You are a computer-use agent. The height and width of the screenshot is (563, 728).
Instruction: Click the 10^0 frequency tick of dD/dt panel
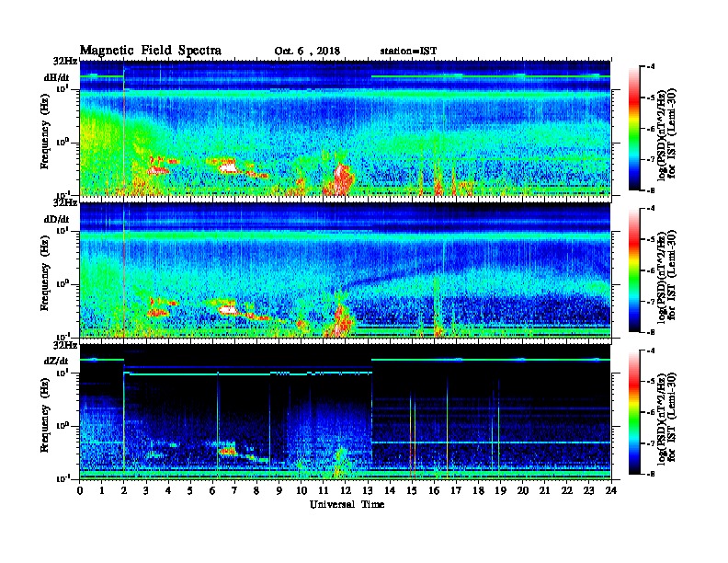point(63,283)
